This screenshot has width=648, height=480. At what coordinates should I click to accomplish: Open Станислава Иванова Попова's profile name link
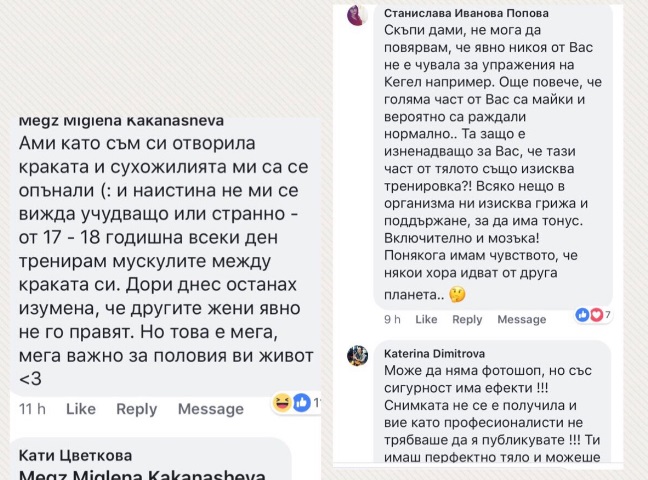tap(466, 13)
